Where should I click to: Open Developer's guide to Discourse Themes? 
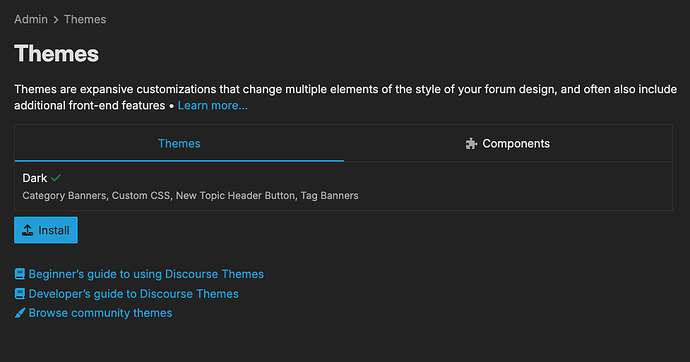pos(133,294)
